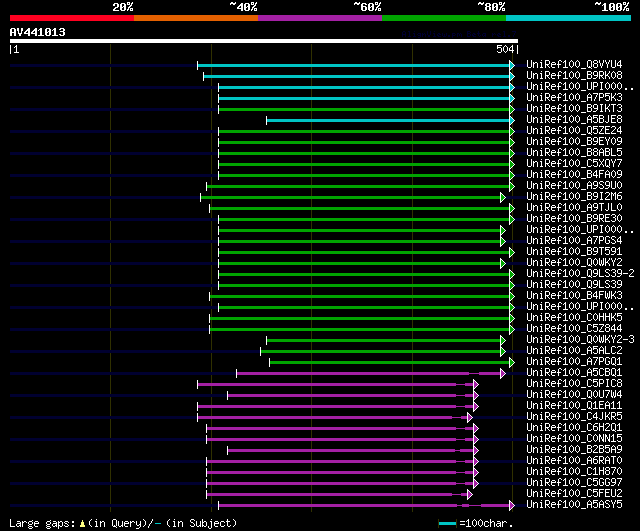Select the UniRef100_Q0U7W4 label
640x531 pixels.
[x=574, y=395]
